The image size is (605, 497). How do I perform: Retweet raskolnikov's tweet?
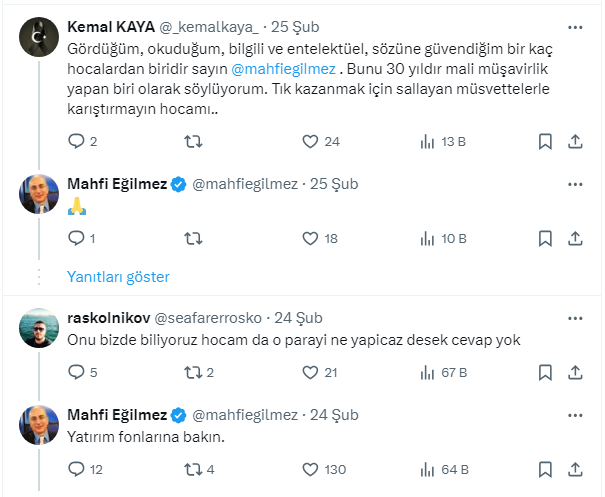[195, 372]
